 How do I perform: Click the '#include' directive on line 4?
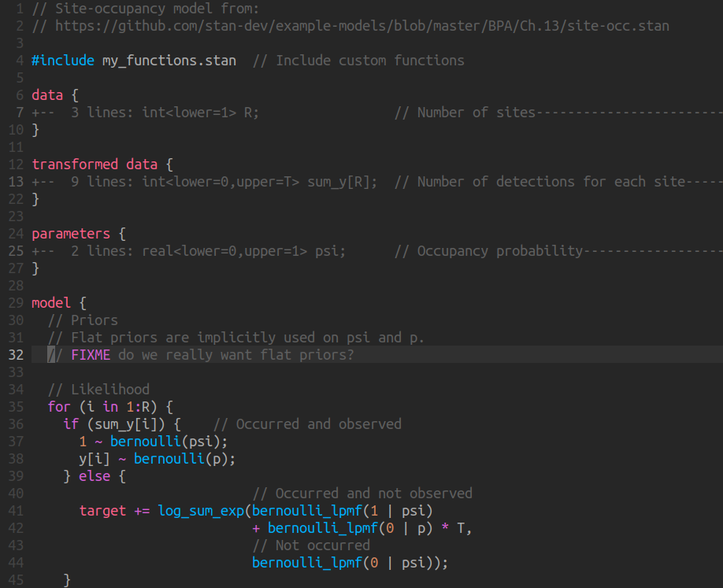(x=63, y=61)
